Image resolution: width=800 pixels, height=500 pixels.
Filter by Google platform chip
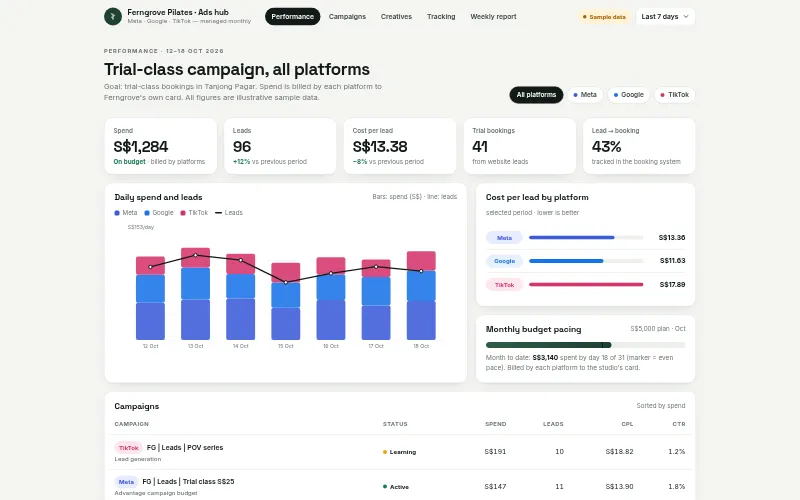point(628,95)
